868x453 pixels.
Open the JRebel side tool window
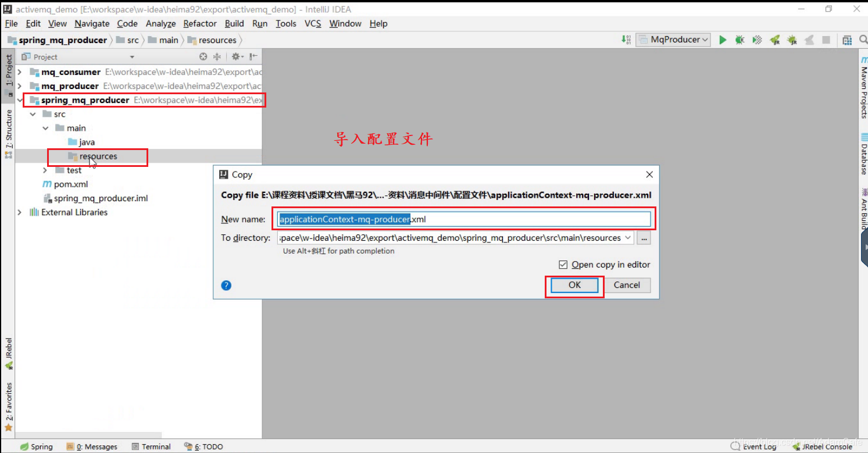point(9,354)
